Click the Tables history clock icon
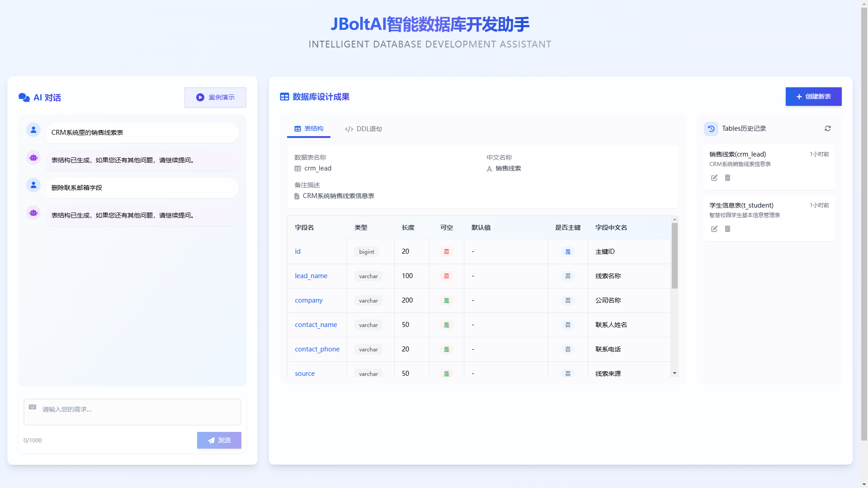The width and height of the screenshot is (868, 488). (711, 128)
